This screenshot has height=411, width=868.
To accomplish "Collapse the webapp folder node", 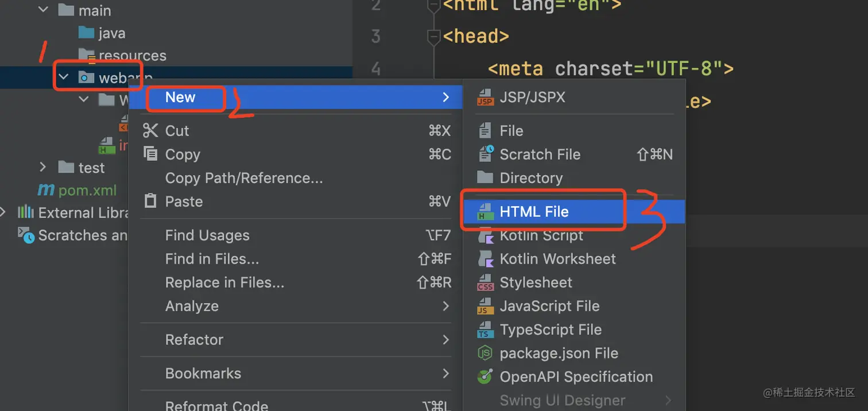I will (x=64, y=77).
